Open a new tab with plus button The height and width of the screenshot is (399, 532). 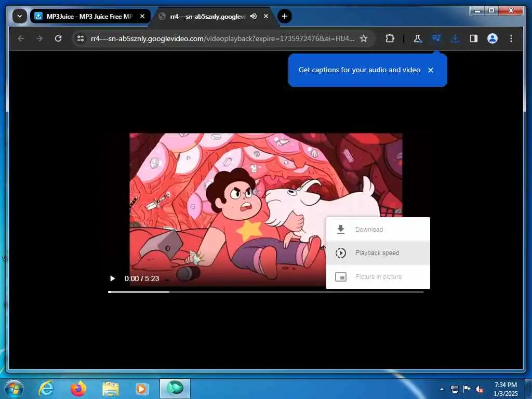point(285,16)
